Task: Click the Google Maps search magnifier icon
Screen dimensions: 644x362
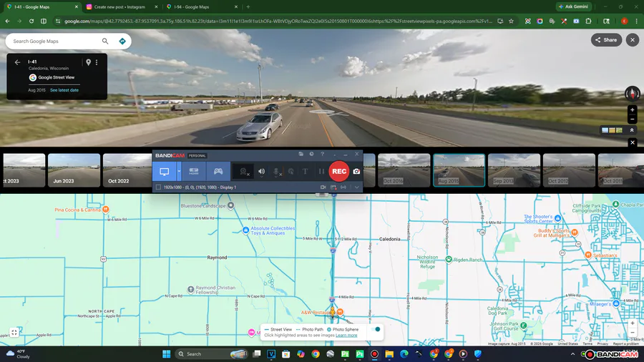Action: pyautogui.click(x=105, y=41)
